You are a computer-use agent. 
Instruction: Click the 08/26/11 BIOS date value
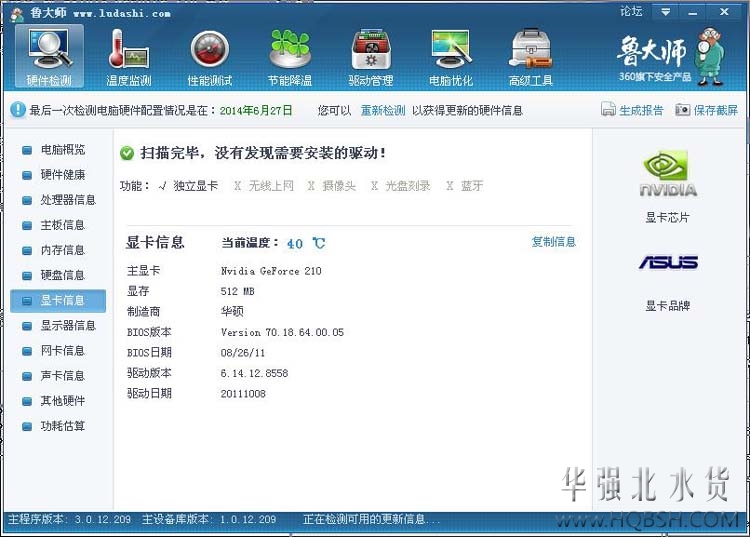click(x=243, y=353)
